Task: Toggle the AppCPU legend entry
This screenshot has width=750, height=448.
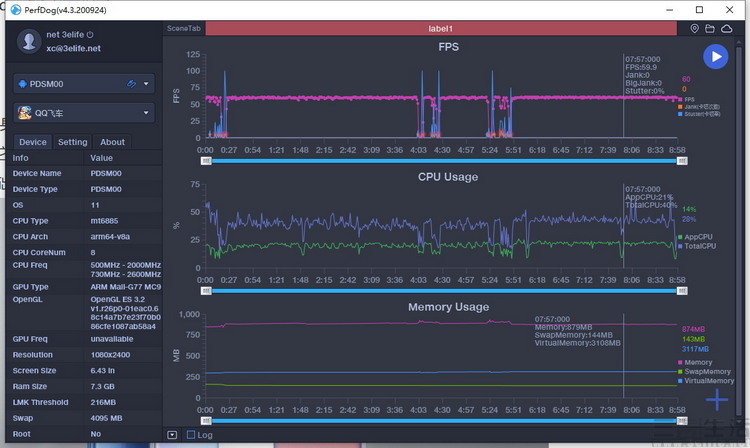Action: (x=695, y=237)
